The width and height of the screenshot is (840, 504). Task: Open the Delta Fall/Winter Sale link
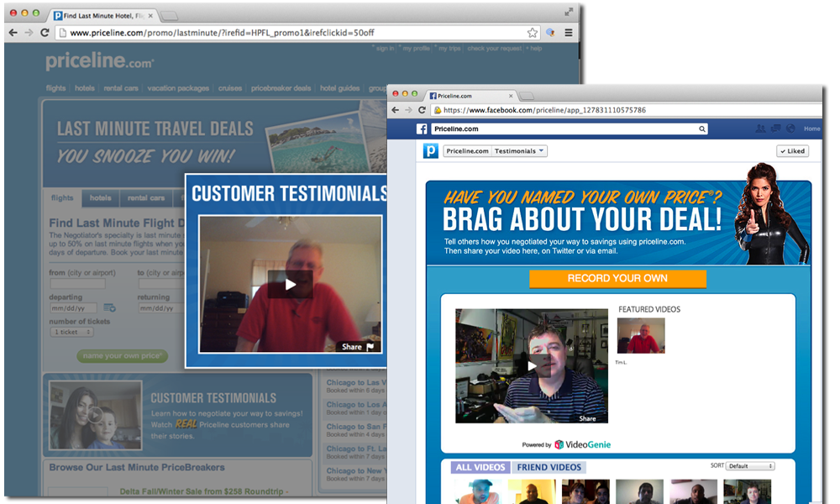204,491
